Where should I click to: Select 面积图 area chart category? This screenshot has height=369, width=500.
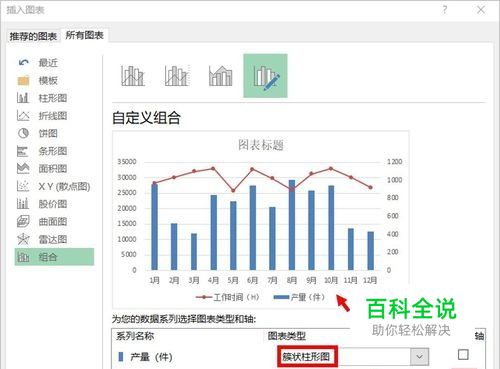tap(53, 169)
